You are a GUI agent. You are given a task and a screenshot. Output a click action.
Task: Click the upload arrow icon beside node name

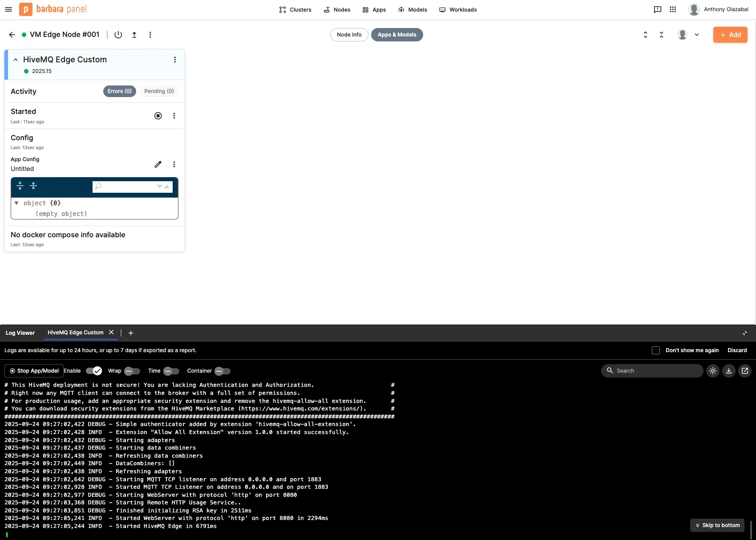[x=134, y=35]
